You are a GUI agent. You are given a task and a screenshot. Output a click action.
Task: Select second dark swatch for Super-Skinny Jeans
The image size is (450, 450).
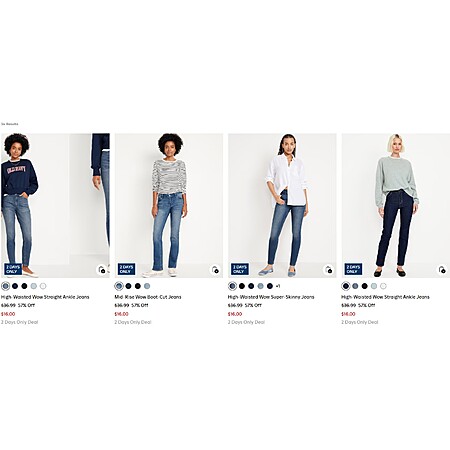click(251, 286)
